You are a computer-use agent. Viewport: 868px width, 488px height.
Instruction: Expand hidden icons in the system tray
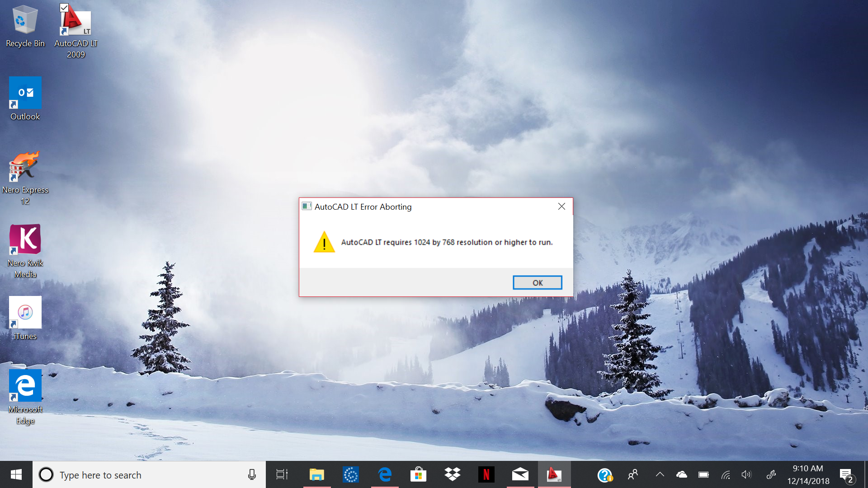pyautogui.click(x=659, y=474)
